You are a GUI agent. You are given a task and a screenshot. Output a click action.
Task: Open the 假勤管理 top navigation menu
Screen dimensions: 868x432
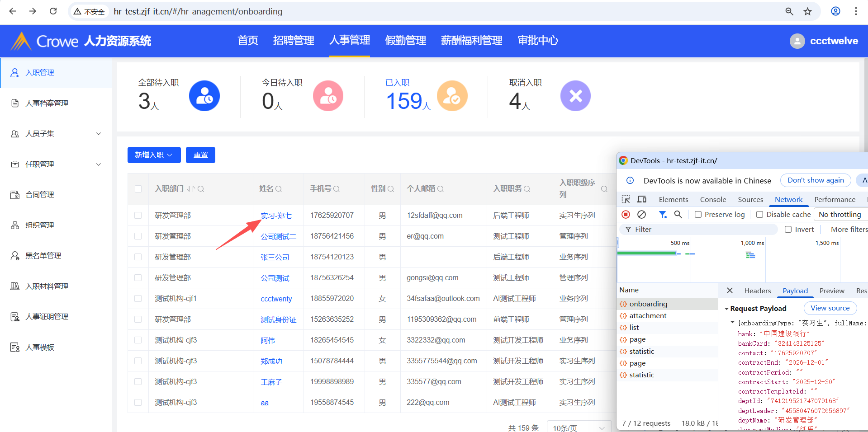405,41
